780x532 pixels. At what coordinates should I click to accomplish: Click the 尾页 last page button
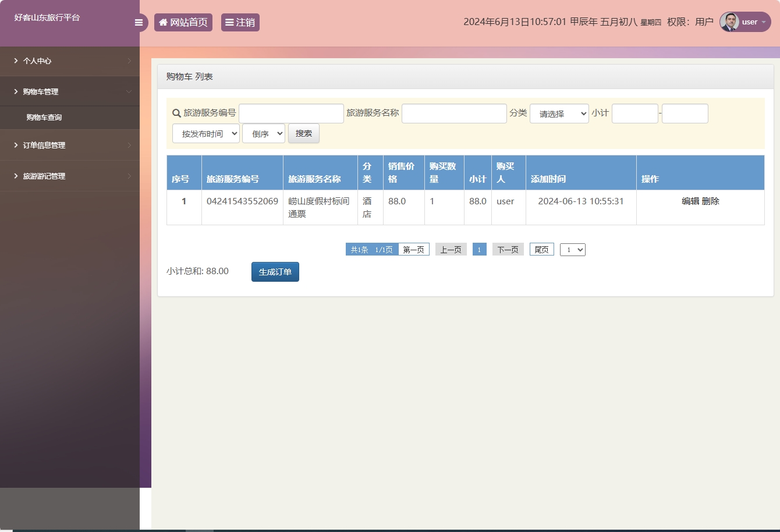pos(541,249)
